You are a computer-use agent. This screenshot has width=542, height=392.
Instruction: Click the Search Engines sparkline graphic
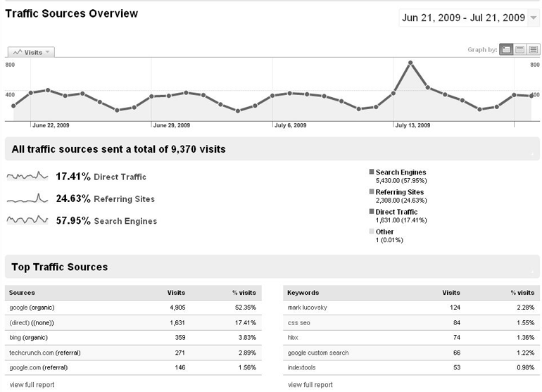pyautogui.click(x=27, y=220)
